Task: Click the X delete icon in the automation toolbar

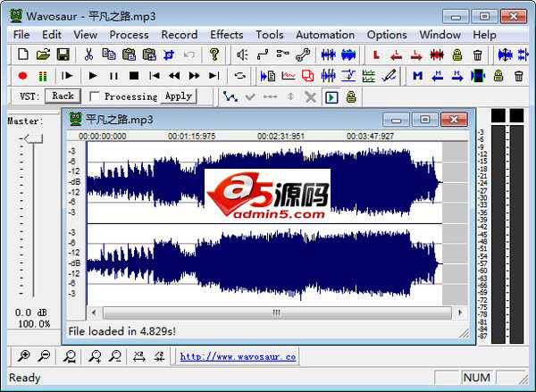Action: [310, 97]
